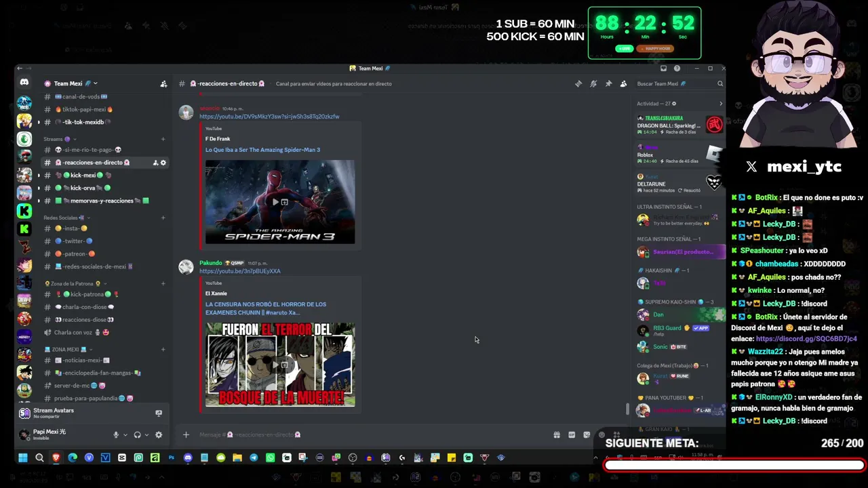Open the F De Frank channel name

pos(218,139)
